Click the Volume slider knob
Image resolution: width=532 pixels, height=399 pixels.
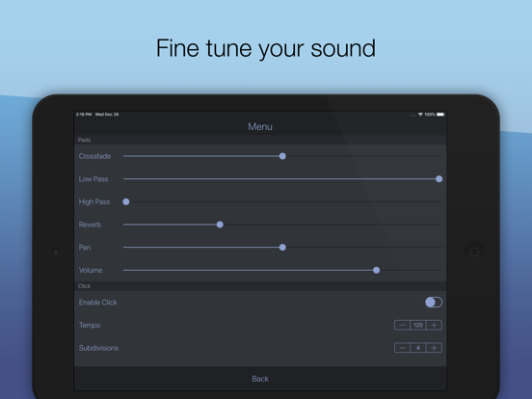[376, 270]
